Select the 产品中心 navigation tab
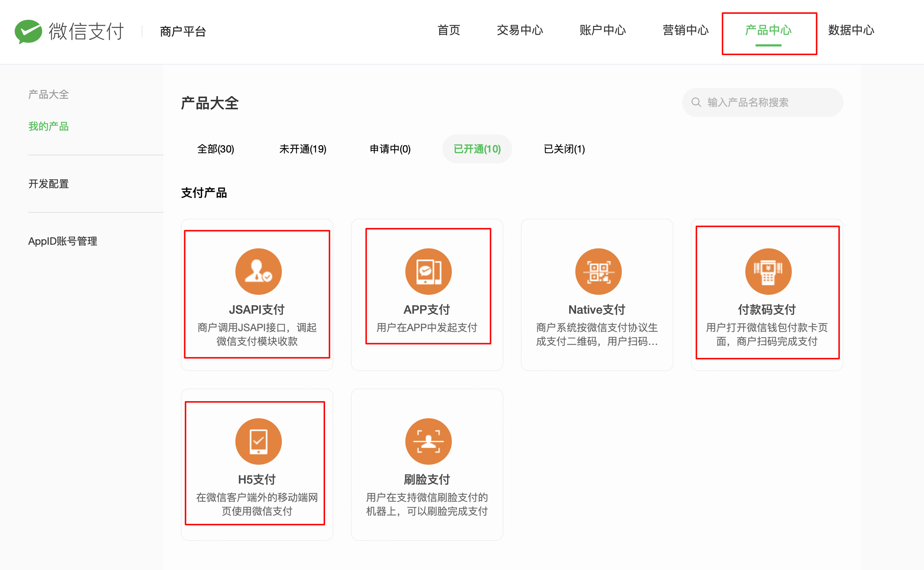Image resolution: width=924 pixels, height=570 pixels. pos(768,30)
